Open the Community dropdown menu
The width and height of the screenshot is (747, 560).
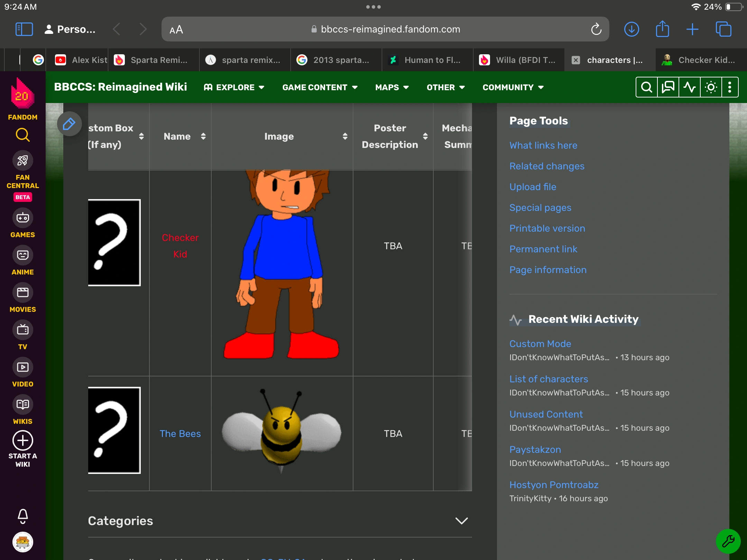[513, 87]
